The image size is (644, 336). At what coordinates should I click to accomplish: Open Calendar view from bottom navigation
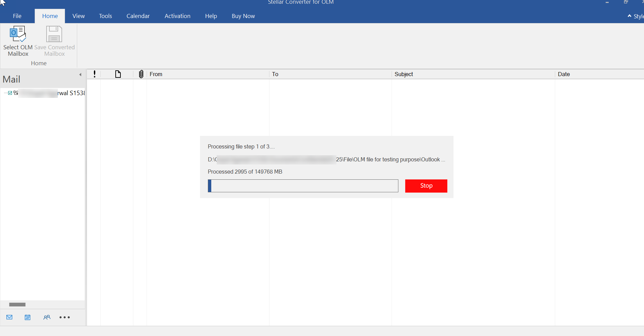(28, 317)
